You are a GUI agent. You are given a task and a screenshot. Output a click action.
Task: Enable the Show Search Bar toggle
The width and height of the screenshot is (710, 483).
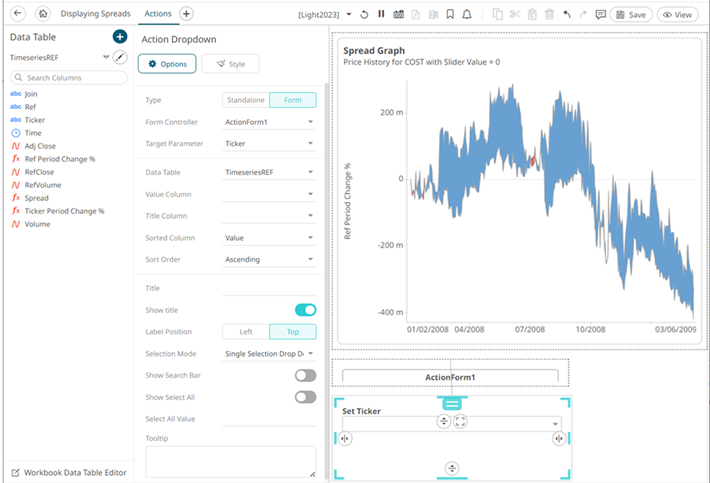point(305,375)
